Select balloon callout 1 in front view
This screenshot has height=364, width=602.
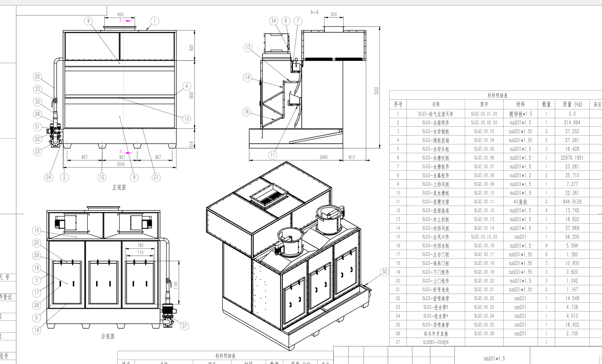pyautogui.click(x=155, y=21)
